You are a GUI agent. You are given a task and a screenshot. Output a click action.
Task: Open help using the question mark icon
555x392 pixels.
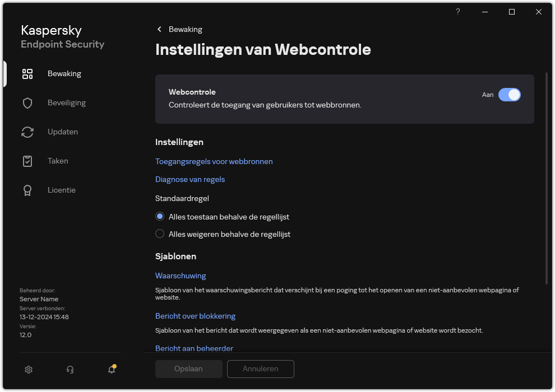tap(457, 12)
